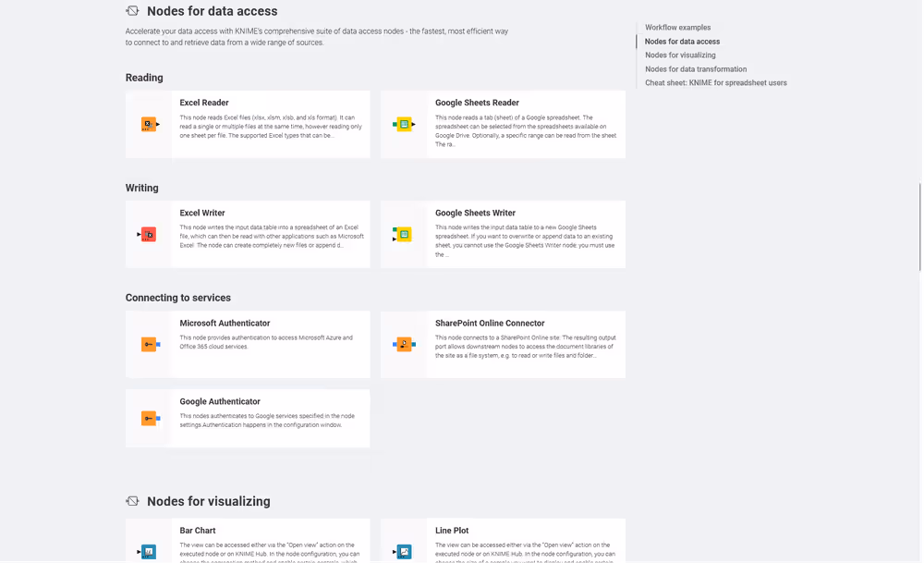This screenshot has height=563, width=924.
Task: Click the Excel Reader title
Action: click(202, 103)
